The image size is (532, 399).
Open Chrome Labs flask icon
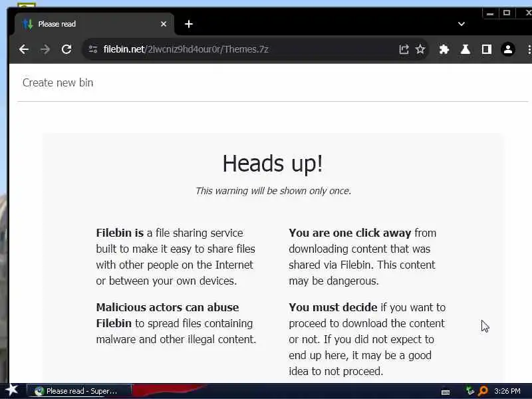pos(465,49)
